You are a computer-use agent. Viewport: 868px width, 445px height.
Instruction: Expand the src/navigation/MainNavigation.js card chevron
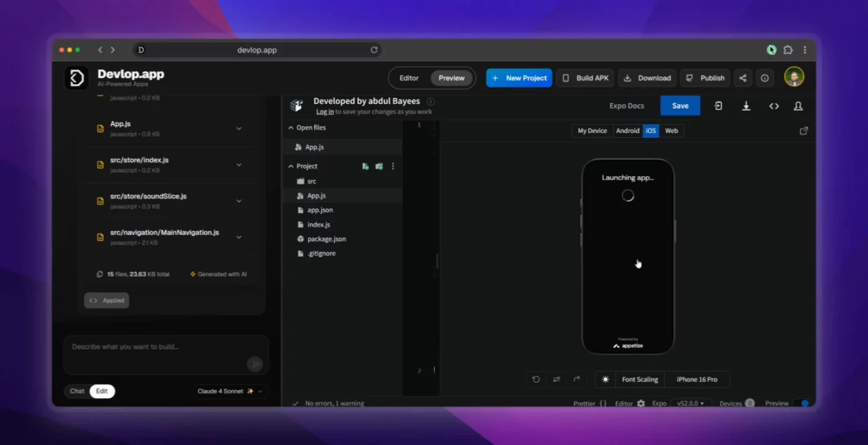coord(239,237)
